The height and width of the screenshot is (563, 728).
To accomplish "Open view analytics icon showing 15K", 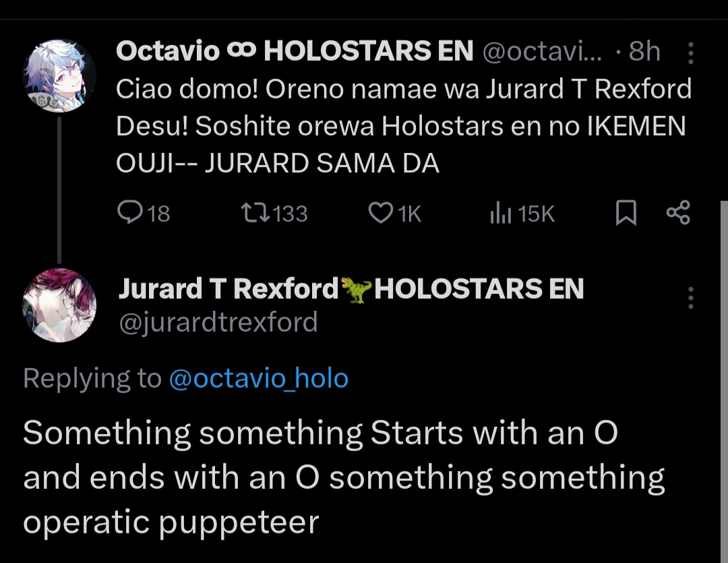I will click(x=499, y=214).
